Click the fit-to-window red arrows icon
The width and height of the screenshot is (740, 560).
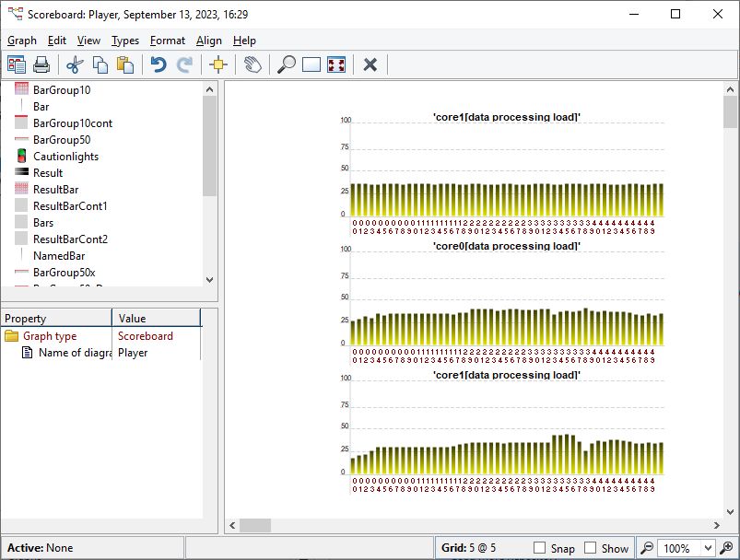click(x=336, y=64)
